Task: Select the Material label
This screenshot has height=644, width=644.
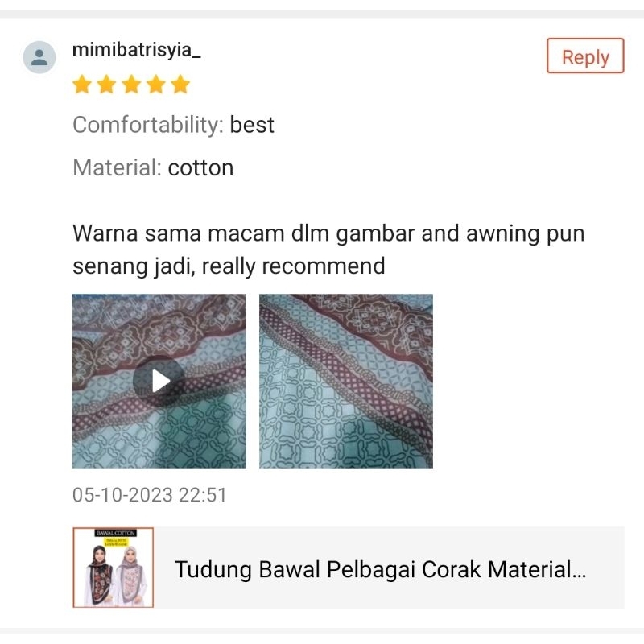Action: point(117,168)
